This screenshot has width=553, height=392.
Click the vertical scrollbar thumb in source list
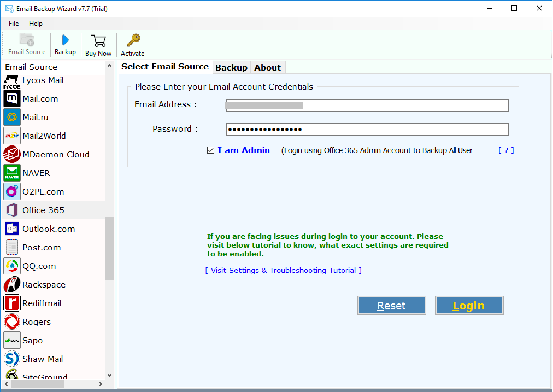(110, 248)
